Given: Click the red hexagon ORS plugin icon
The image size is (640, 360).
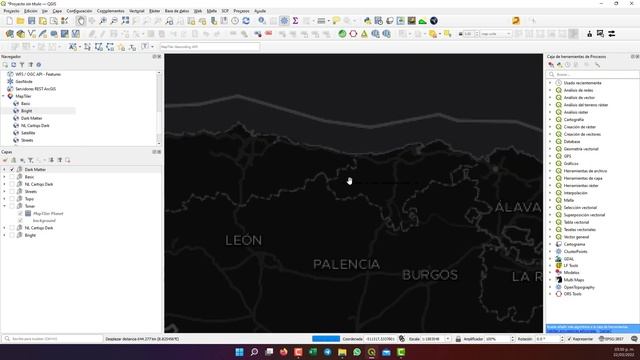Looking at the screenshot, I should click(353, 34).
